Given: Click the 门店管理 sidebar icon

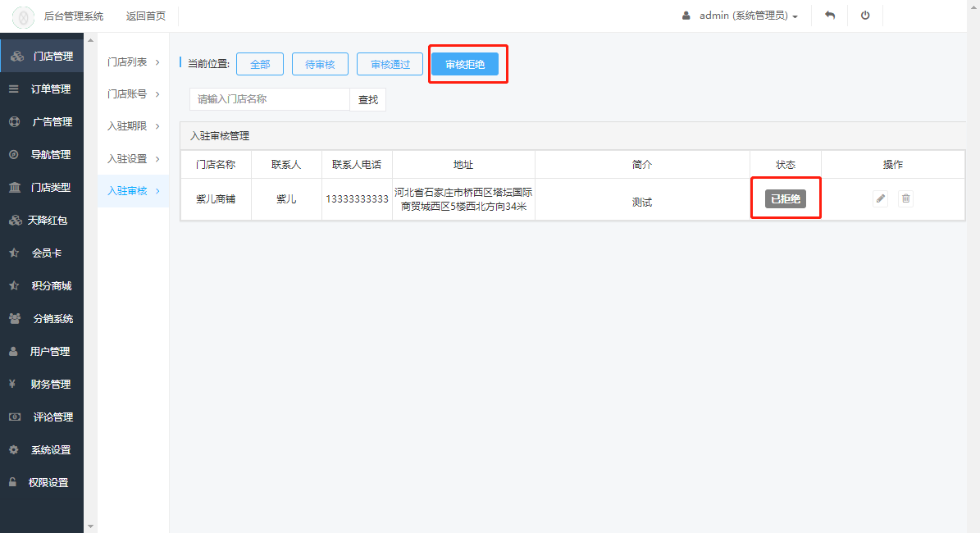Looking at the screenshot, I should point(17,57).
